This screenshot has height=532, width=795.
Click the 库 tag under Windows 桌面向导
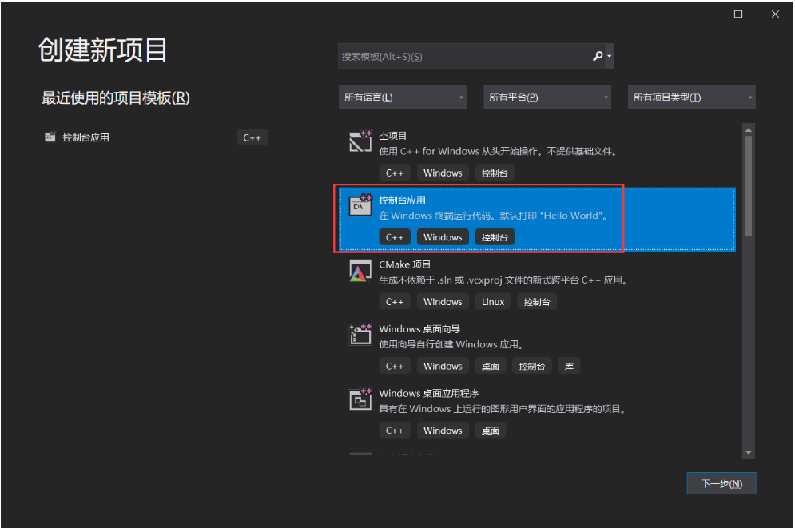(x=569, y=365)
